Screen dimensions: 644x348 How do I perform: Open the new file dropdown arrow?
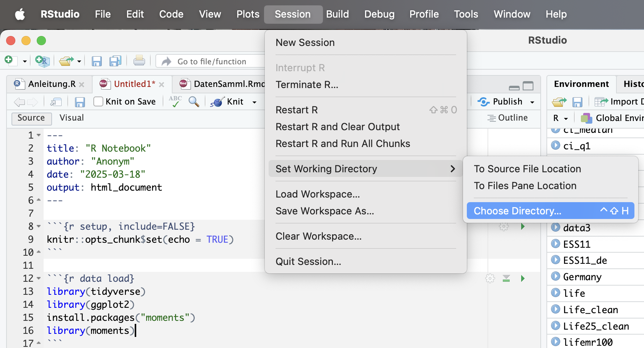pyautogui.click(x=24, y=61)
